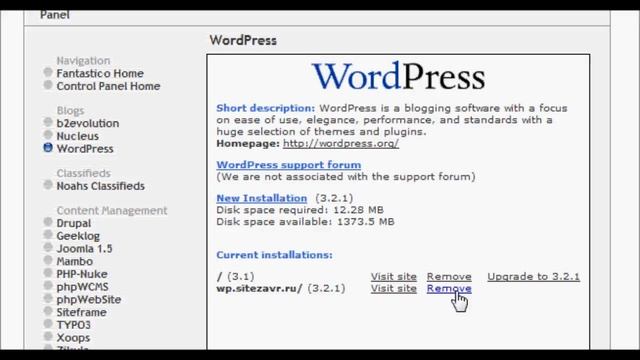The image size is (640, 360).
Task: Select phpWebSite from the list
Action: 89,300
